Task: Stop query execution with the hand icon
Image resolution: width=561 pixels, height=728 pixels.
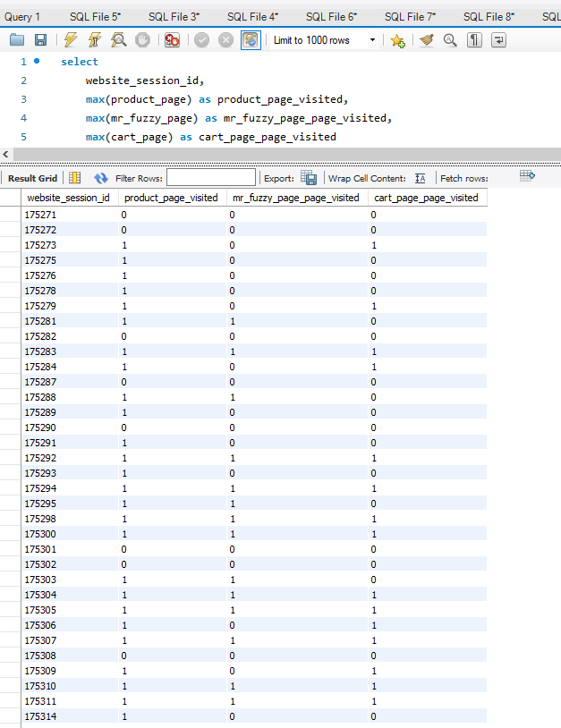Action: (142, 40)
